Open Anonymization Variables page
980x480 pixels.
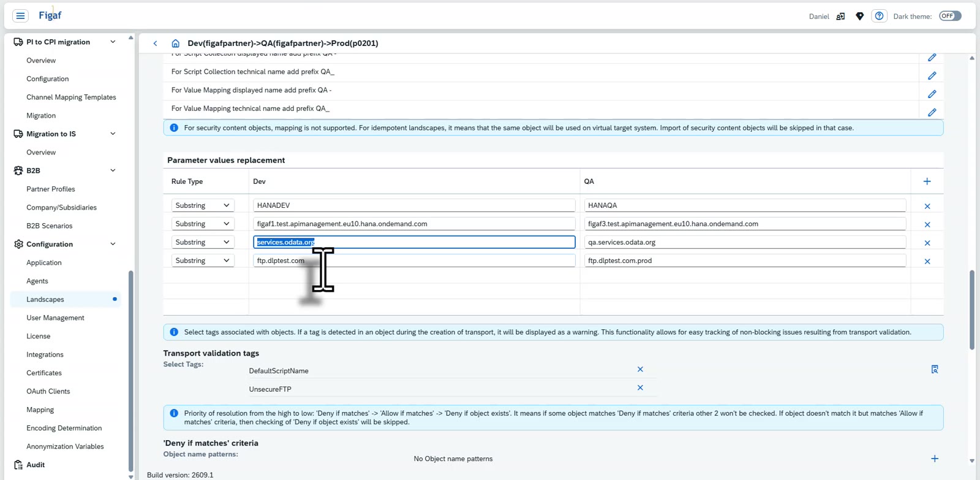[x=65, y=447]
